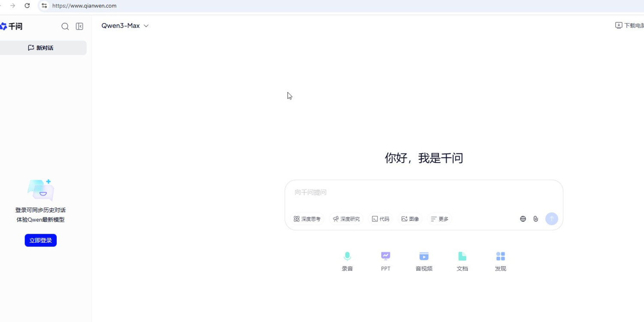Image resolution: width=644 pixels, height=322 pixels.
Task: Toggle 深度思考 deep thinking mode
Action: pyautogui.click(x=307, y=219)
